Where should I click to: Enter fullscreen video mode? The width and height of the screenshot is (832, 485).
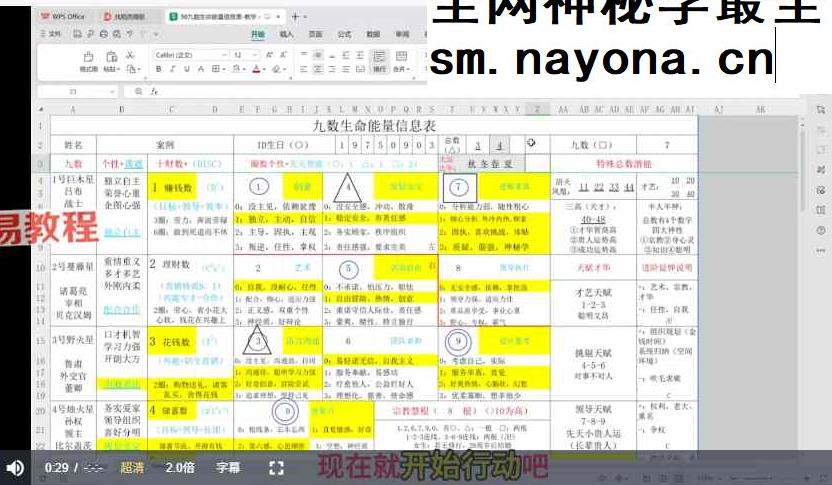pyautogui.click(x=276, y=468)
